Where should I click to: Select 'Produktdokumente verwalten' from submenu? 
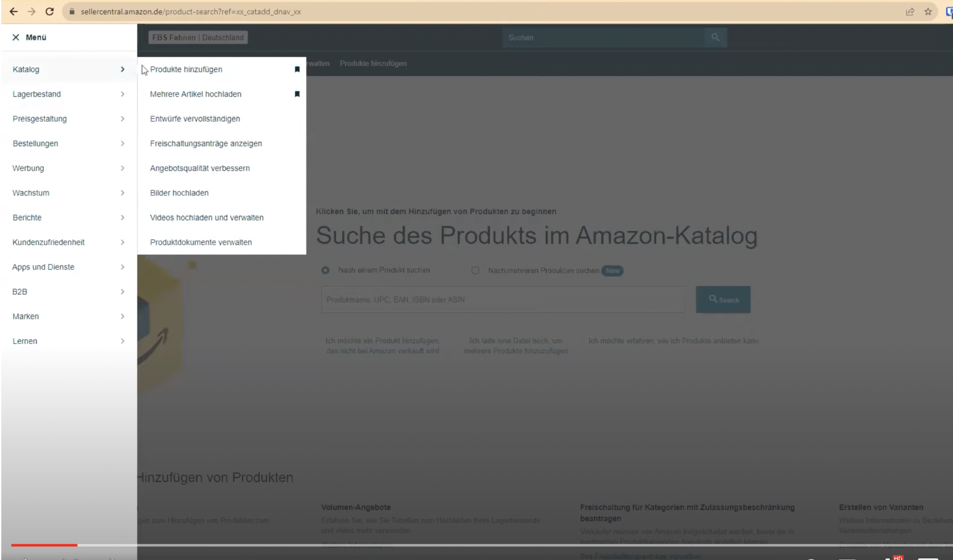[x=201, y=243]
